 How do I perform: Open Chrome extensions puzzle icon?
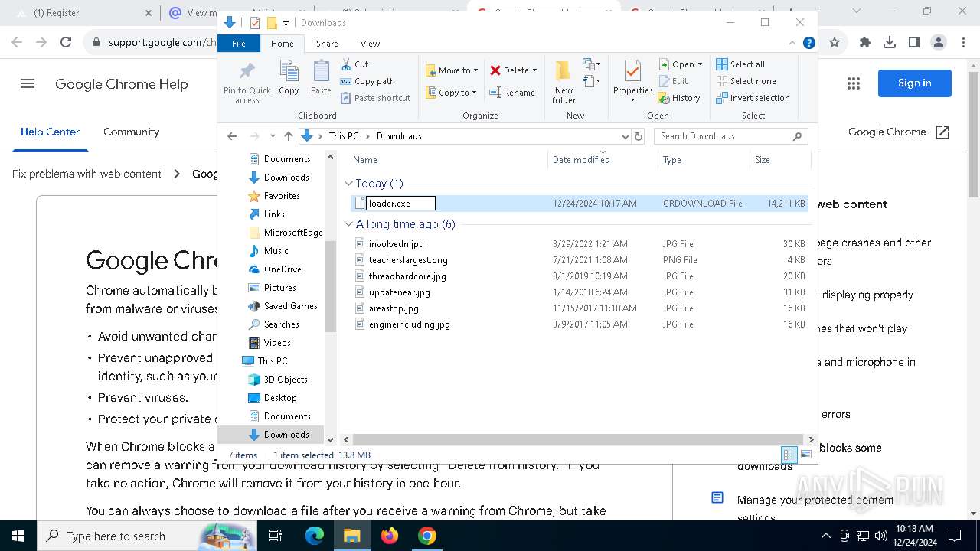point(865,43)
